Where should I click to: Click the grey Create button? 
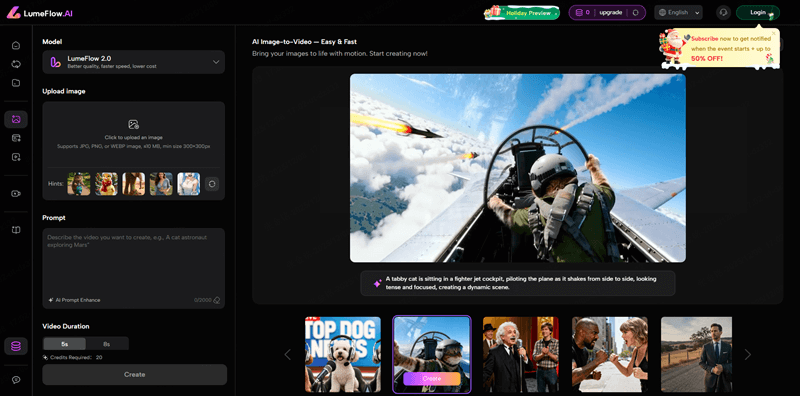coord(135,374)
